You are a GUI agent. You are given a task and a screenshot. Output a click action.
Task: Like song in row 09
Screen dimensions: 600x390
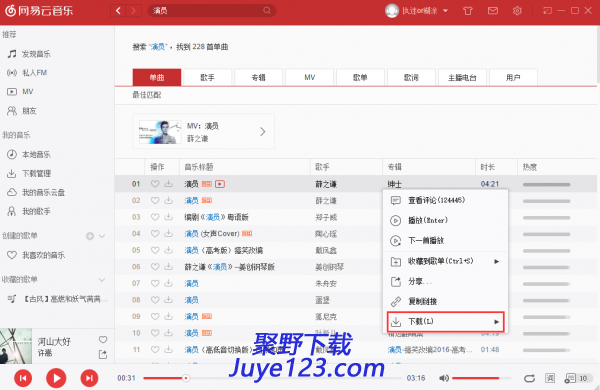pyautogui.click(x=155, y=317)
